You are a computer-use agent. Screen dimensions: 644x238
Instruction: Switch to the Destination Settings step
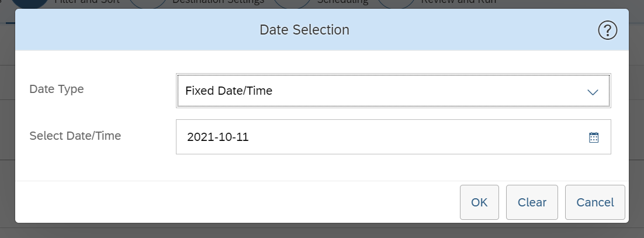coord(218,2)
